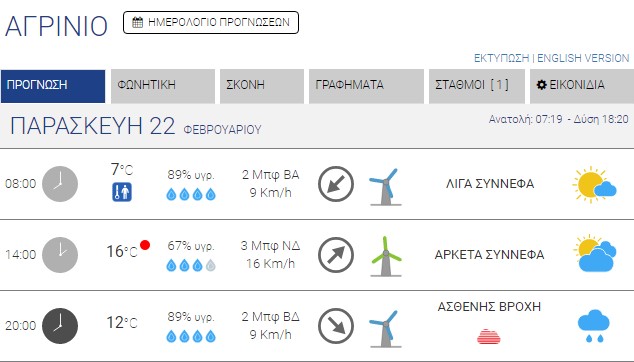Click the ΕΚΤΥΠΩΣΗ print link

501,58
